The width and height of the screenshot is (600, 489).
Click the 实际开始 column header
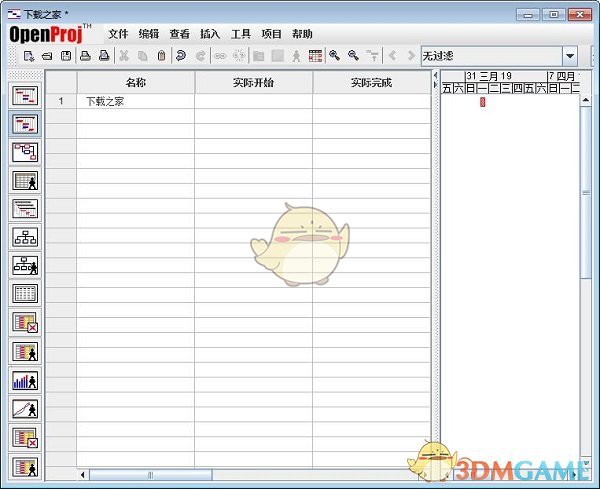tap(253, 83)
